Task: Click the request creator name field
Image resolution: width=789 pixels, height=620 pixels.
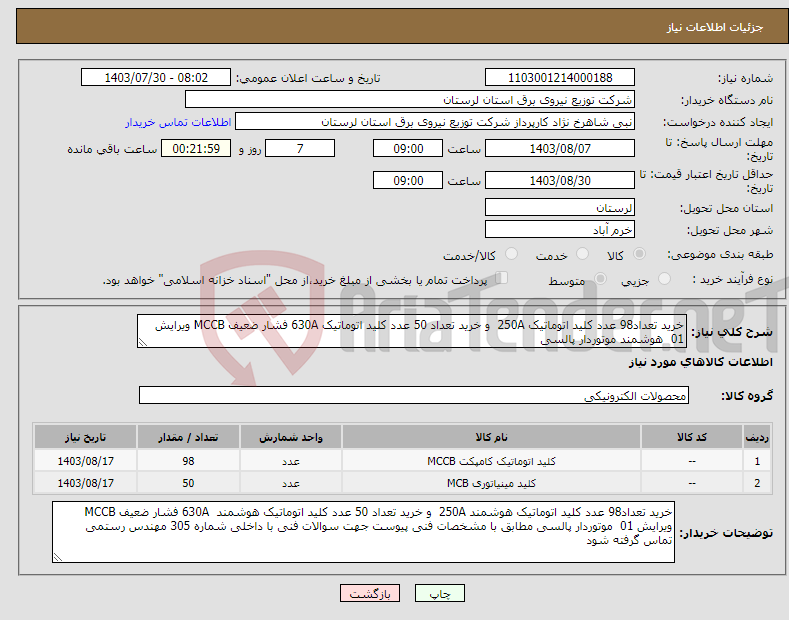Action: [435, 122]
